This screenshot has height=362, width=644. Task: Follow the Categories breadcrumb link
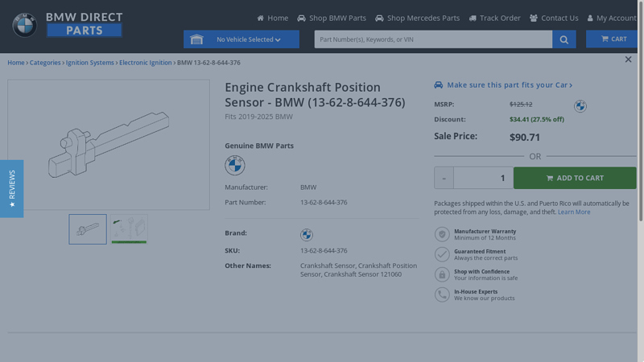coord(45,63)
